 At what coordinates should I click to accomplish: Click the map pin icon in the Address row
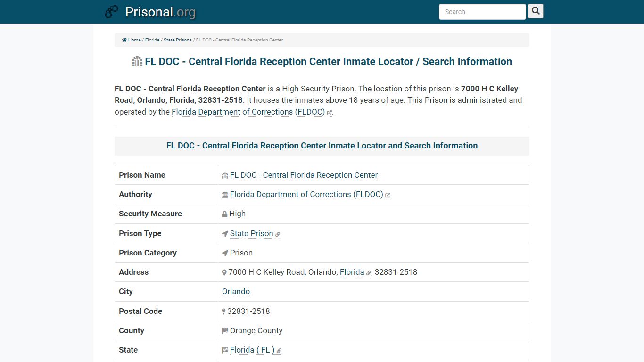[224, 272]
